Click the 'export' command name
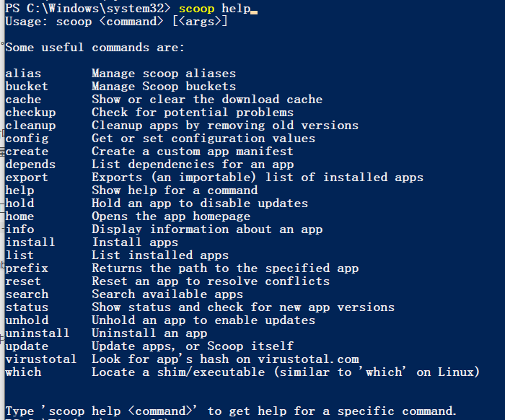Screen dimensions: 505x420 [27, 178]
